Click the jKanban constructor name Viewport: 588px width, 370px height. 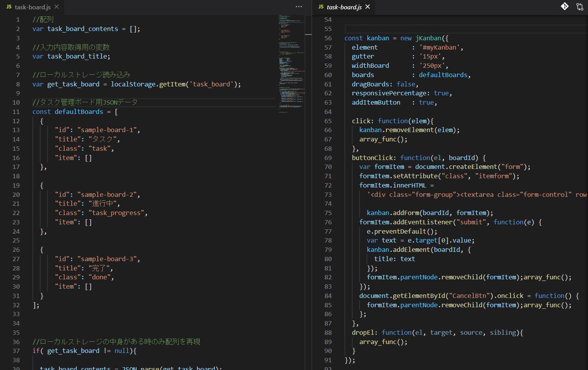click(x=428, y=38)
